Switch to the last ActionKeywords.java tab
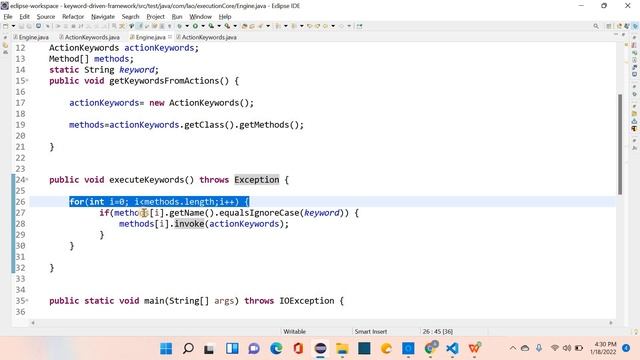Screen dimensions: 640x360 (x=207, y=37)
